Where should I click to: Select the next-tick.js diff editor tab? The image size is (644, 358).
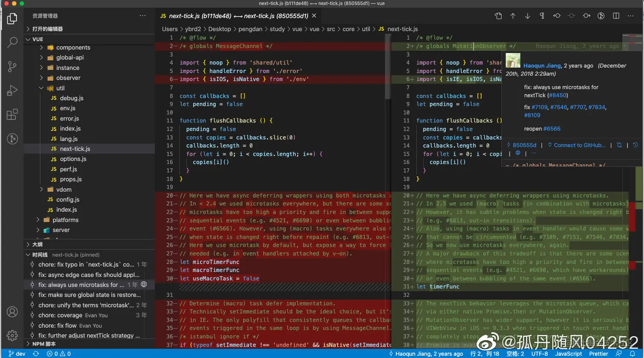pyautogui.click(x=238, y=16)
